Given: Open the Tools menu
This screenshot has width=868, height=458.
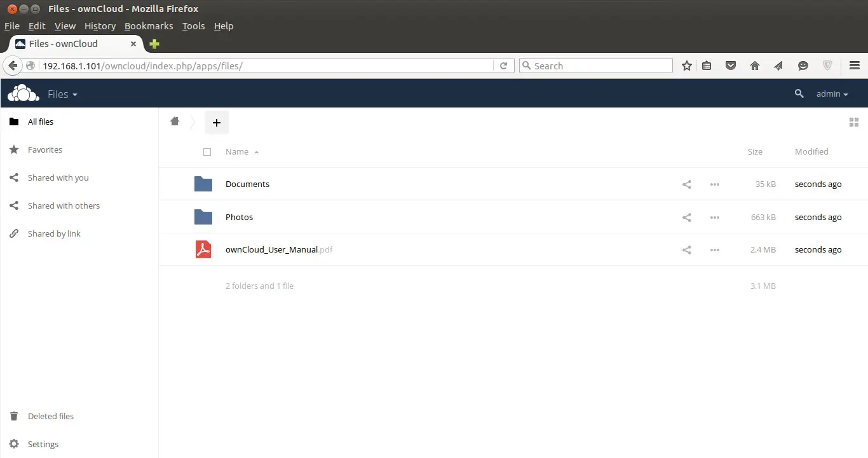Looking at the screenshot, I should coord(193,26).
